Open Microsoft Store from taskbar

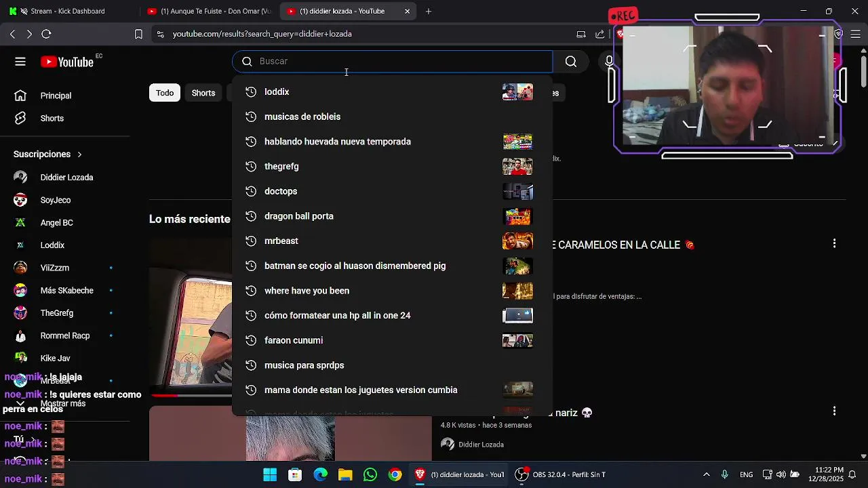(295, 474)
